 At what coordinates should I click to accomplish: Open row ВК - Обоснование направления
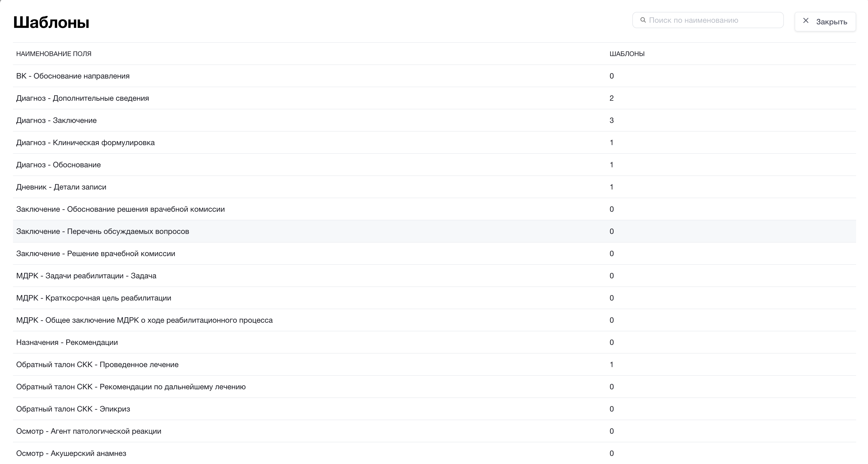coord(73,76)
